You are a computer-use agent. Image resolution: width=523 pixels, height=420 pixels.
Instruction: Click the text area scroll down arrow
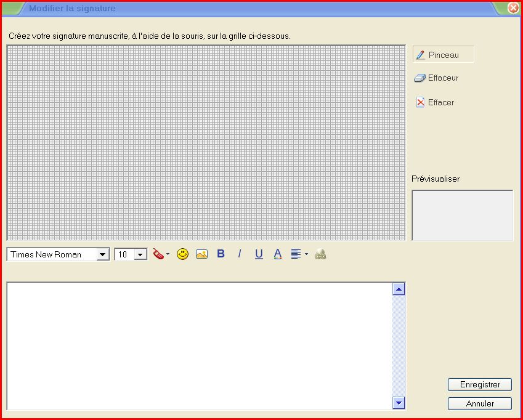coord(399,403)
